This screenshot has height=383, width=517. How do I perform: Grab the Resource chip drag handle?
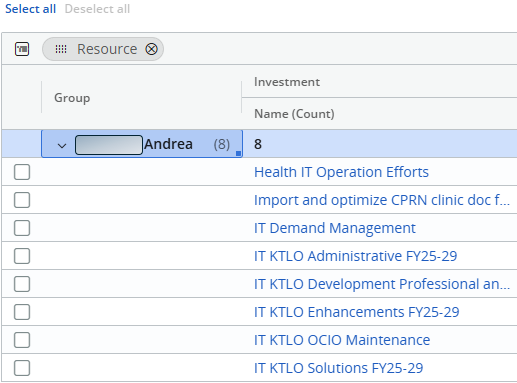pyautogui.click(x=61, y=49)
